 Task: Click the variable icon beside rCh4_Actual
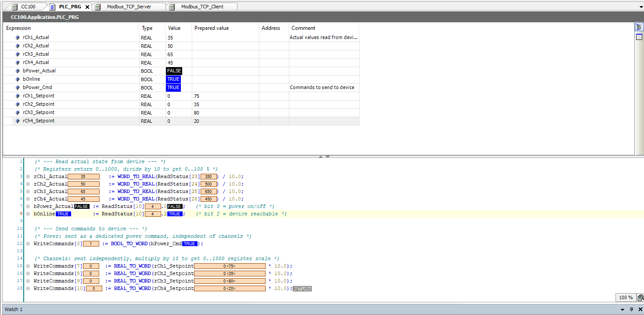click(x=18, y=63)
